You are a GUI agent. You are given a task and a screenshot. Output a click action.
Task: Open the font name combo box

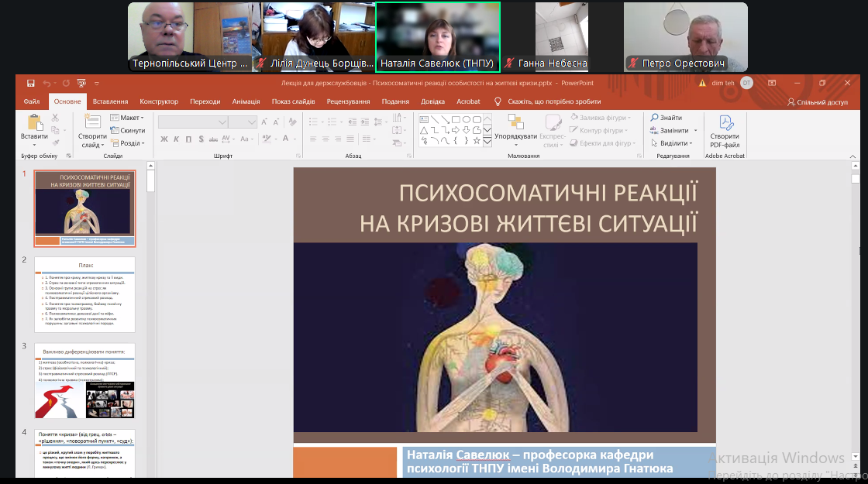click(x=192, y=122)
